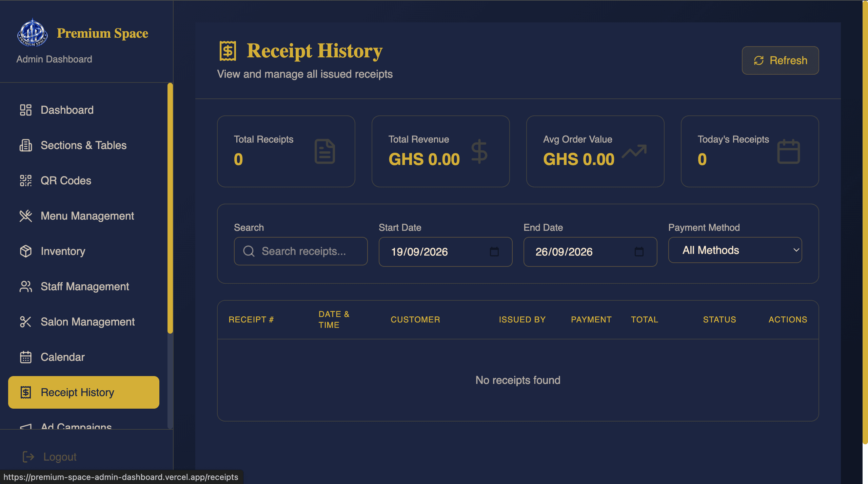This screenshot has width=868, height=484.
Task: Click the QR Codes icon
Action: coord(26,181)
